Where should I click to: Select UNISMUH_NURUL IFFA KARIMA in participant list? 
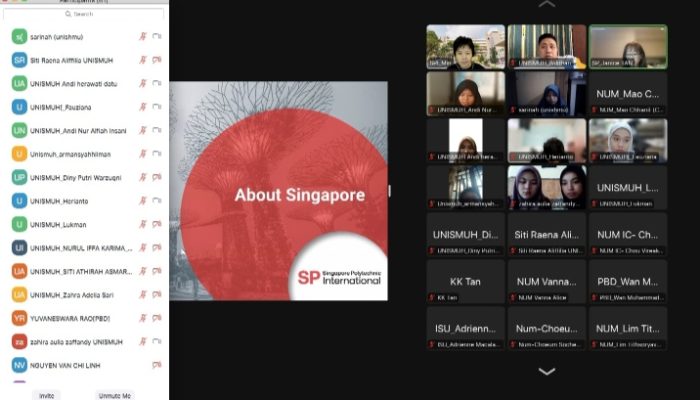78,247
